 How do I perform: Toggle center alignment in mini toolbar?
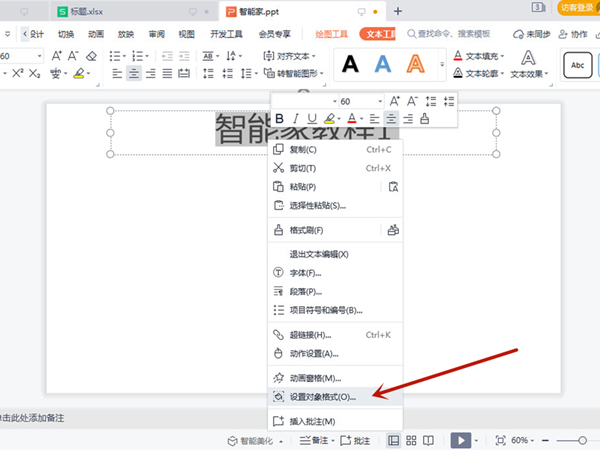pyautogui.click(x=392, y=119)
